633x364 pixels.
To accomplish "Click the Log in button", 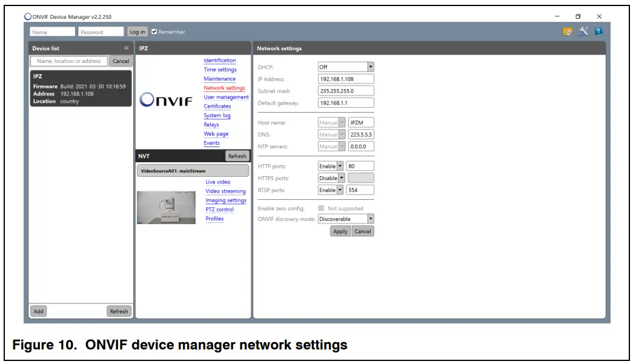I will [x=138, y=31].
